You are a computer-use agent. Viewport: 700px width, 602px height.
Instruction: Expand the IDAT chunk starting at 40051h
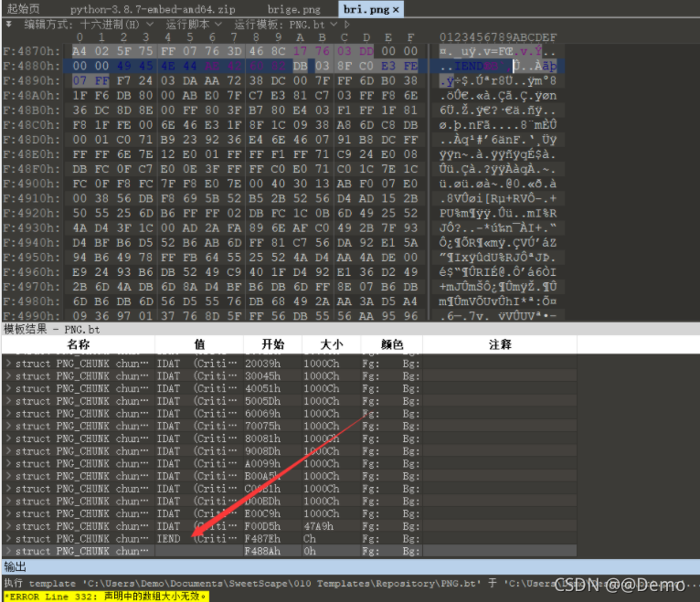(x=9, y=388)
